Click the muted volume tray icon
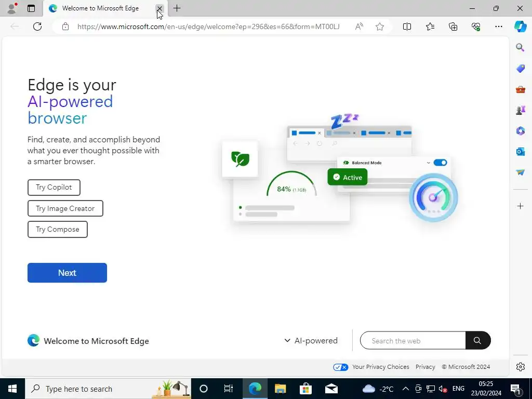532x399 pixels. [443, 389]
